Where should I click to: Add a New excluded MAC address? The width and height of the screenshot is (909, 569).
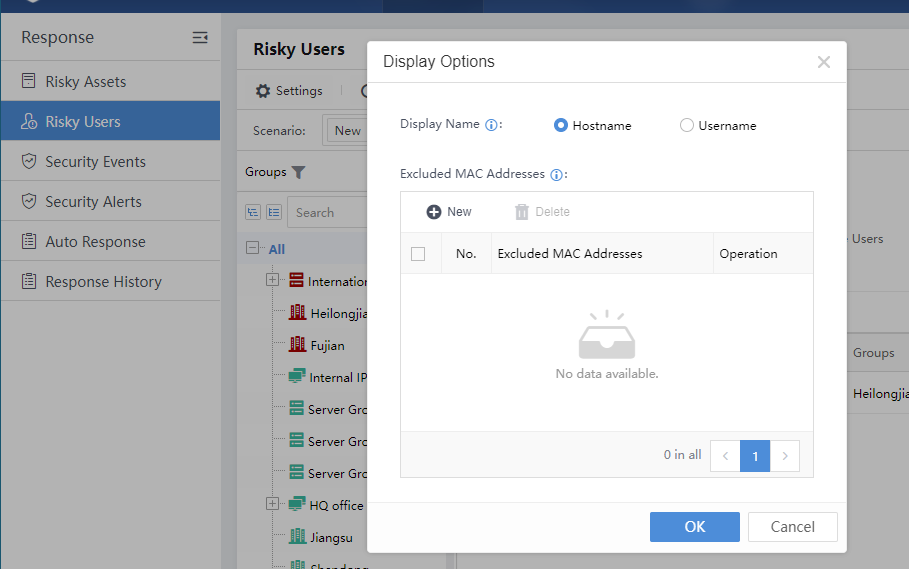click(449, 211)
